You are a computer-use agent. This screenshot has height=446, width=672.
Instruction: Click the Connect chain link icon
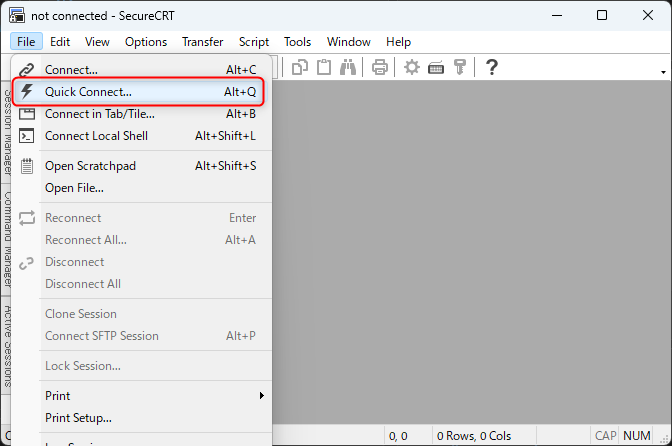[x=27, y=69]
